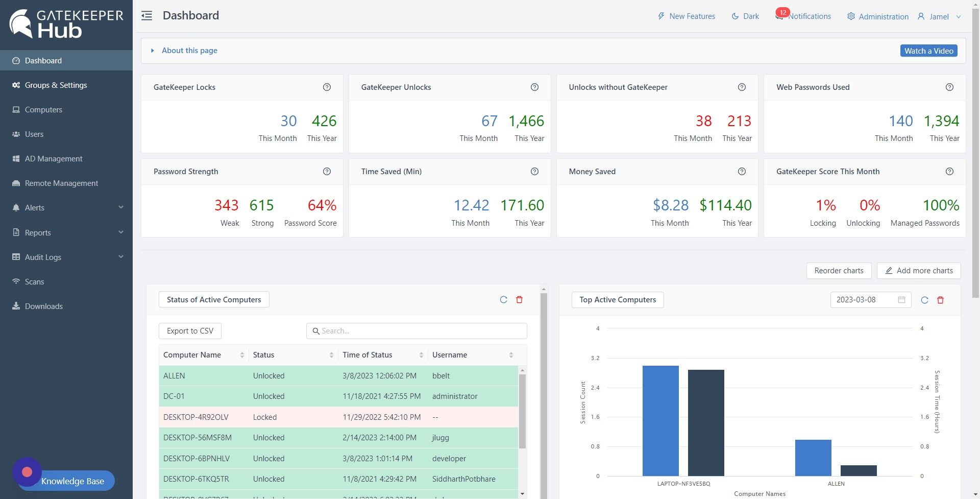Click the help icon on GateKeeper Unlocks card
Viewport: 980px width, 499px height.
click(x=534, y=87)
